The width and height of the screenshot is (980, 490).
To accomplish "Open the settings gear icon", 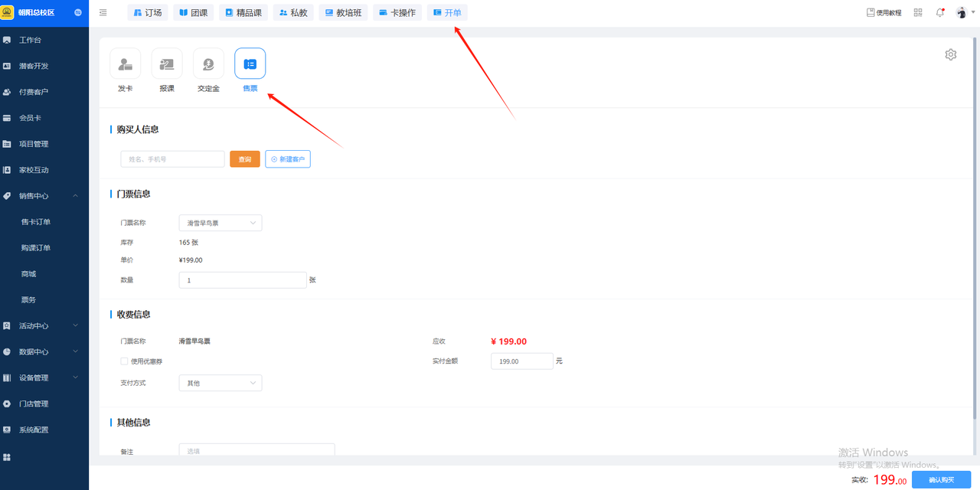I will click(x=950, y=54).
